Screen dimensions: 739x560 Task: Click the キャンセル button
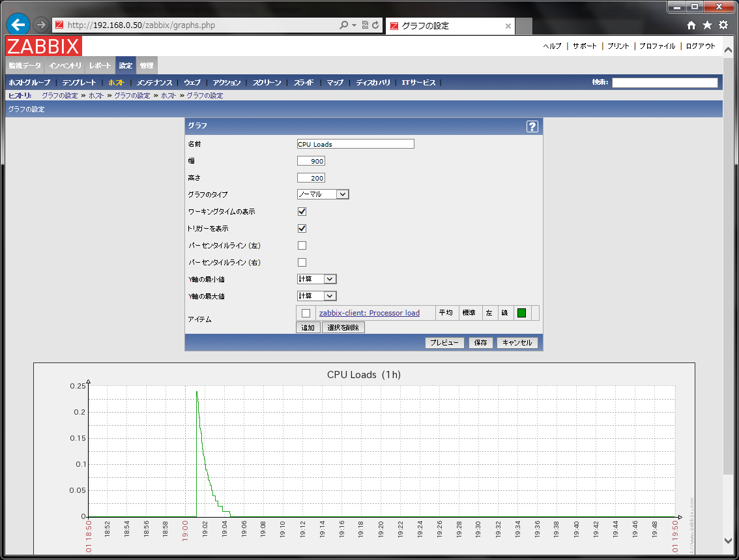click(517, 343)
